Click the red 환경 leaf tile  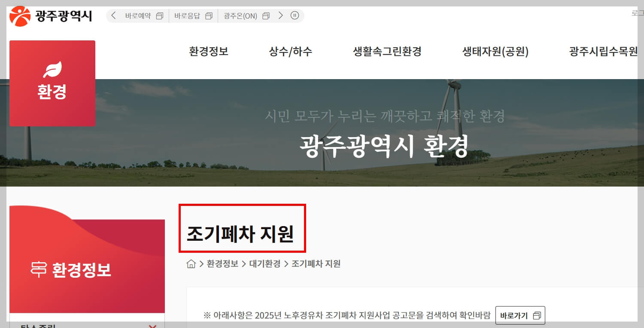[x=52, y=83]
